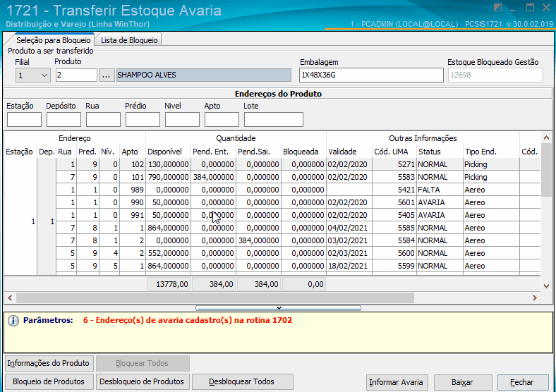This screenshot has width=556, height=392.
Task: Click the validade cell 04/02/2021
Action: point(348,228)
